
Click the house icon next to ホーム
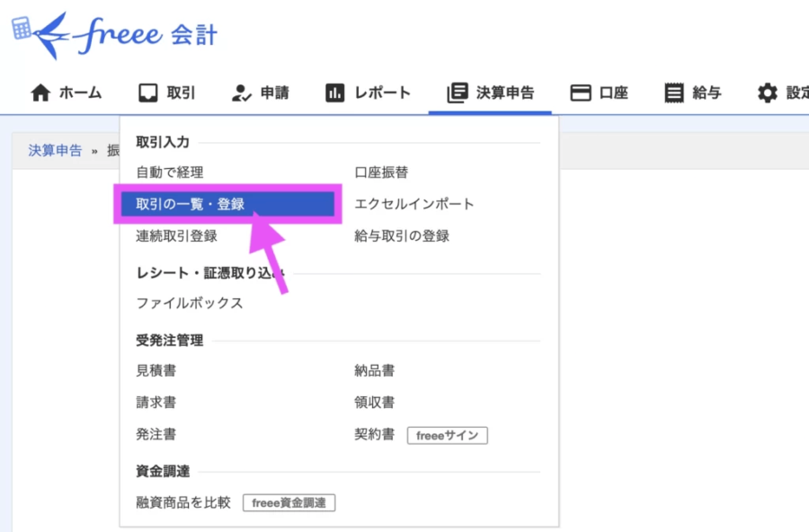tap(40, 93)
